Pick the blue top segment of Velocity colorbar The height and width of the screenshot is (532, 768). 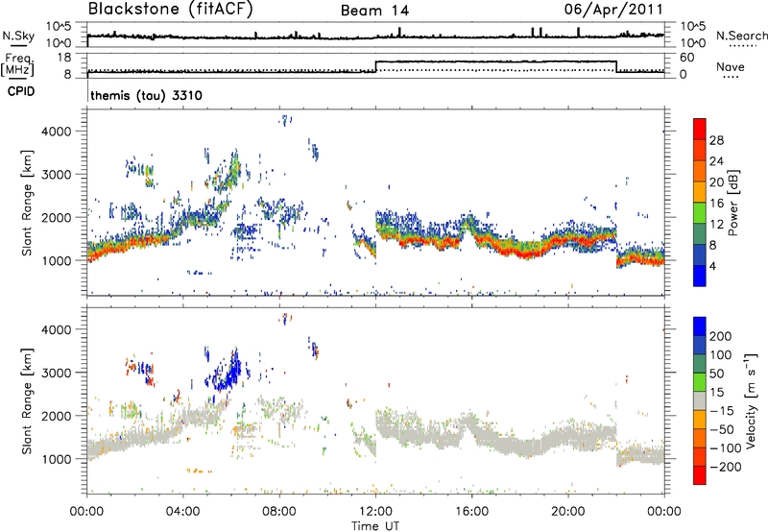pos(700,326)
